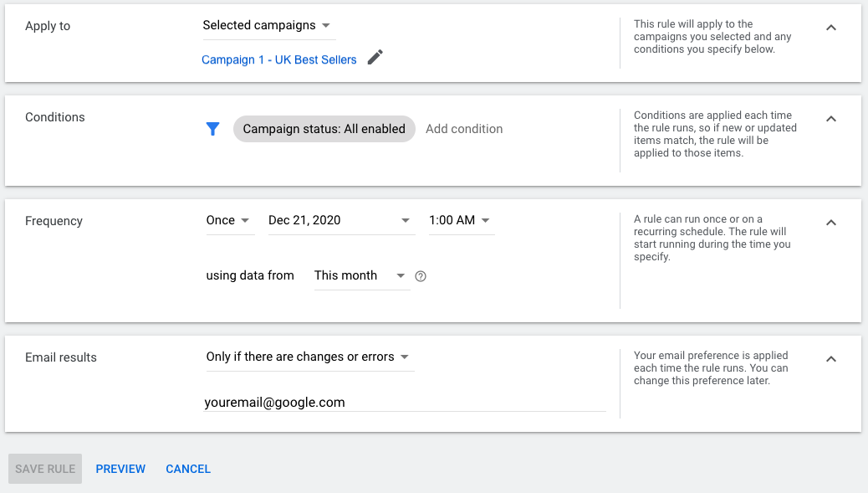Click Add condition
This screenshot has width=868, height=493.
point(464,129)
